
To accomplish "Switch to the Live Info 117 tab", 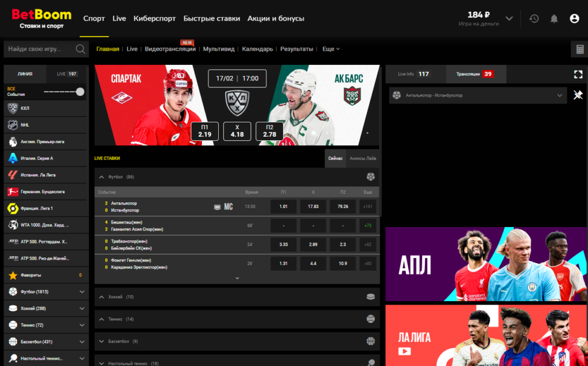I will (x=416, y=74).
